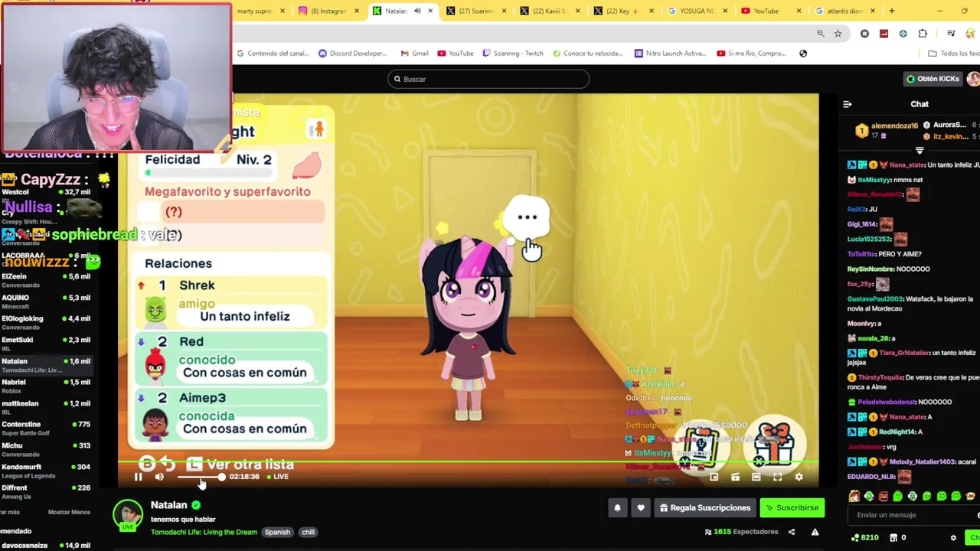980x551 pixels.
Task: Open the player settings gear
Action: 799,477
